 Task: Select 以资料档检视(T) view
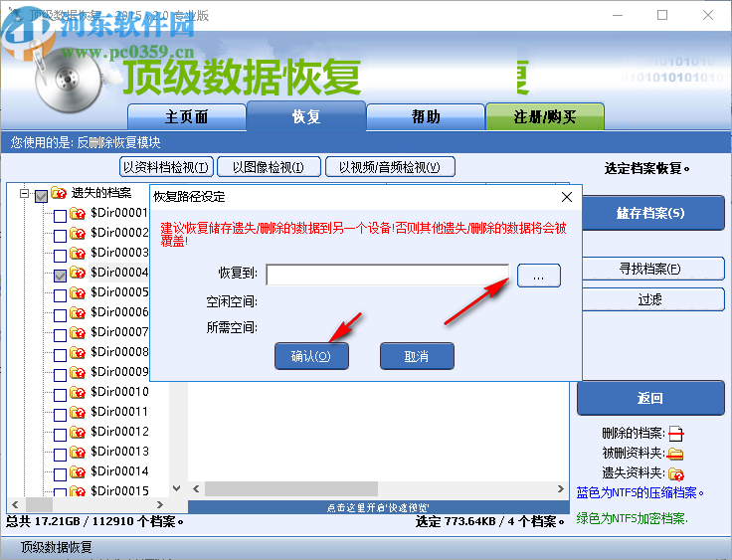pos(166,167)
